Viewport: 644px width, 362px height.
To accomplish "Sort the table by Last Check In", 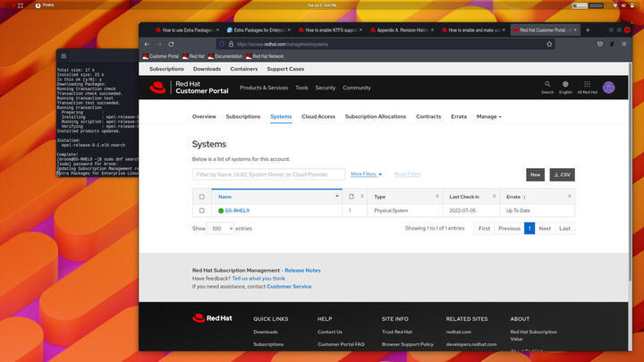I will point(471,197).
